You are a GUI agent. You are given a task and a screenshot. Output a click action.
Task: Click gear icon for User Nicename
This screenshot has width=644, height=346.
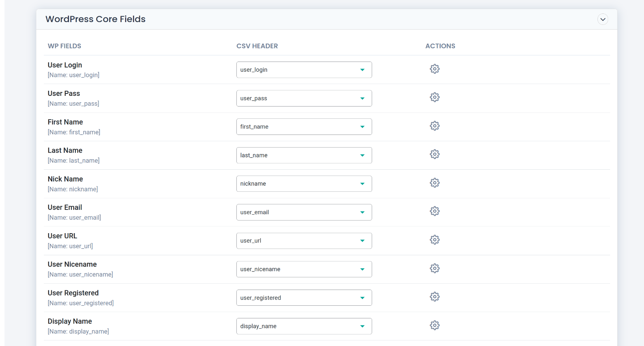pyautogui.click(x=434, y=268)
